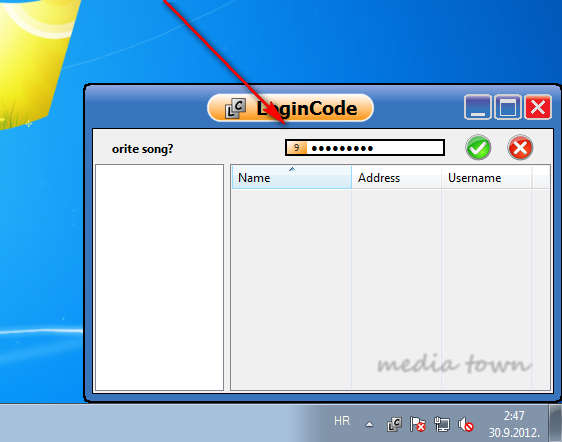Cancel login with red X button
Screen dimensions: 562x442
pos(520,147)
